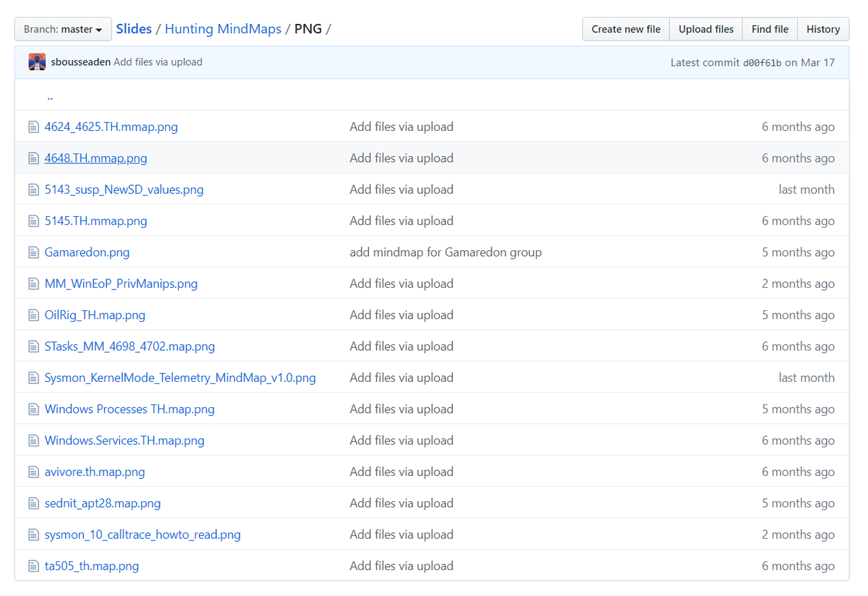Image resolution: width=868 pixels, height=596 pixels.
Task: Click the sbousseaden avatar image
Action: [37, 62]
